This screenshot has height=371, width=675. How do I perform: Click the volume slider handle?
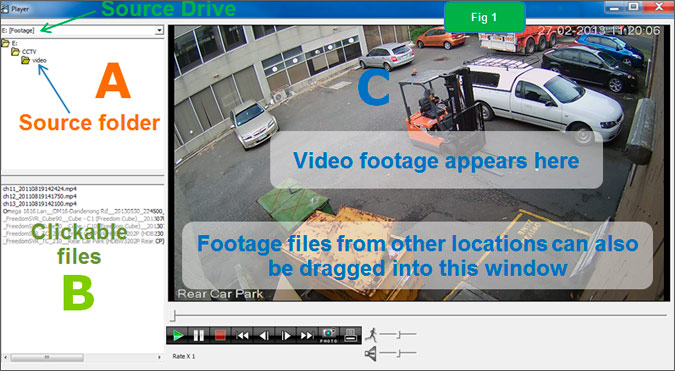399,353
